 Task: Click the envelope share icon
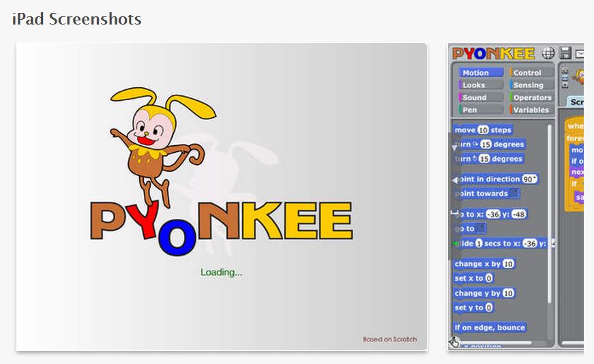coord(580,53)
